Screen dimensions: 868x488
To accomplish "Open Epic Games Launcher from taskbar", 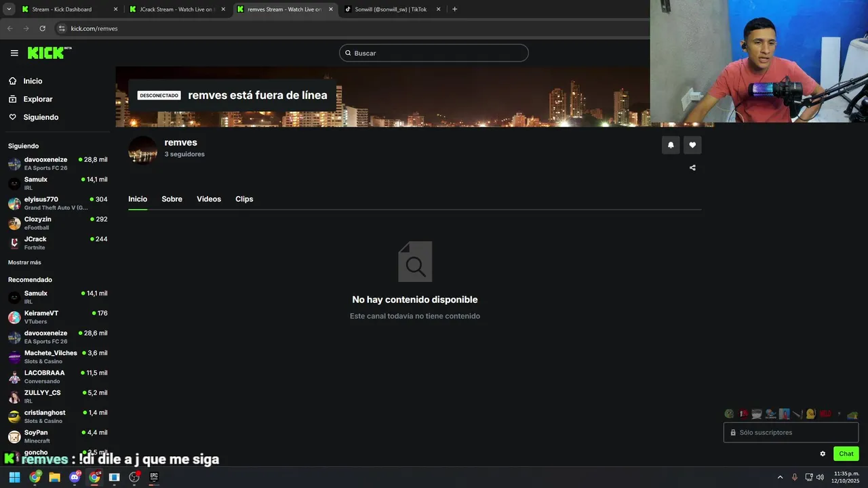I will click(x=154, y=477).
